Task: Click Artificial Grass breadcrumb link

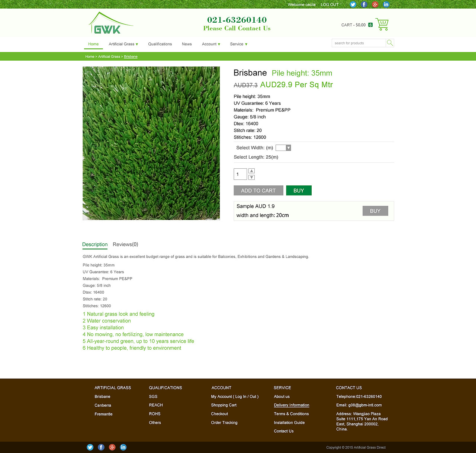Action: click(x=109, y=56)
